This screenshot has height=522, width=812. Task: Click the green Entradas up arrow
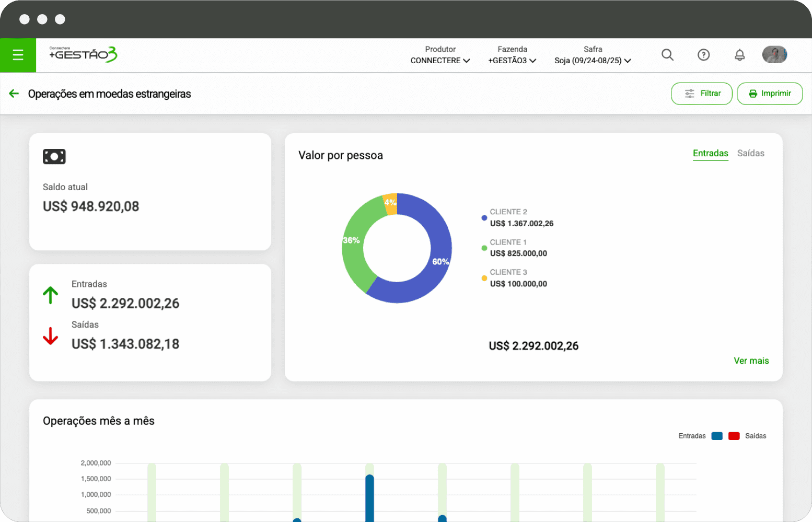click(51, 295)
